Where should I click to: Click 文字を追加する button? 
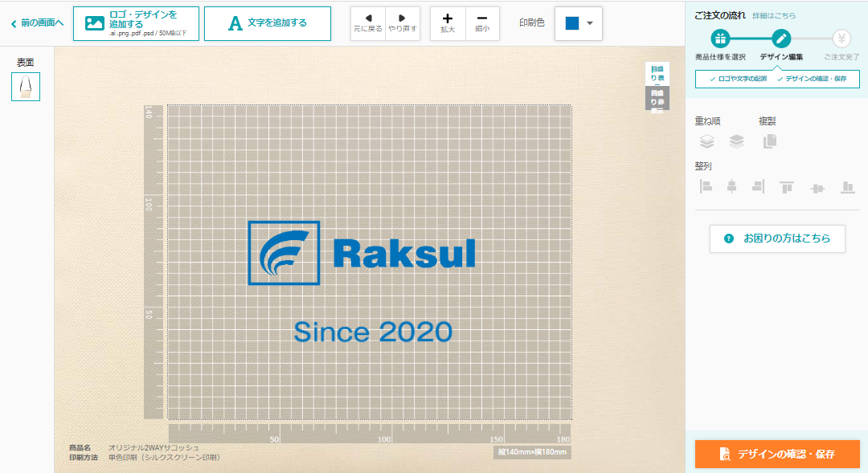tap(268, 24)
